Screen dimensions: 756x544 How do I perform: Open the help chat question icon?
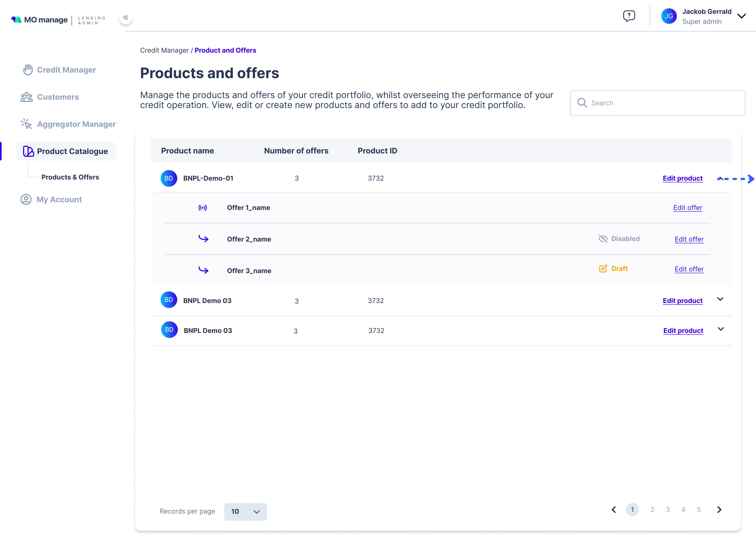coord(629,16)
